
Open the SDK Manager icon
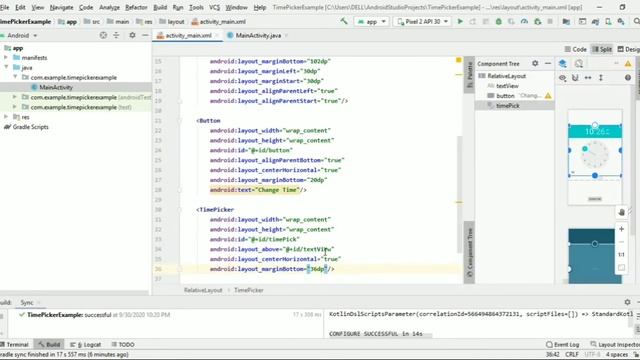[621, 21]
